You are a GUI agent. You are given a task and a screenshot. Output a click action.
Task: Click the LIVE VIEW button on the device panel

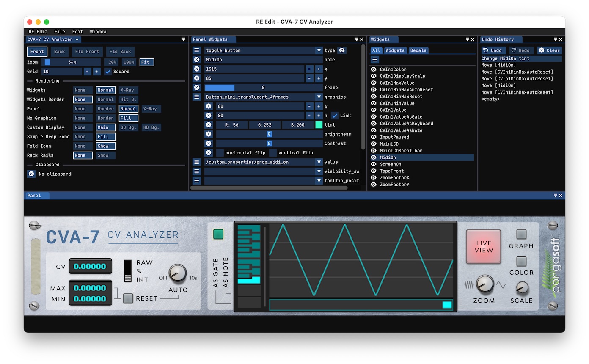(484, 247)
